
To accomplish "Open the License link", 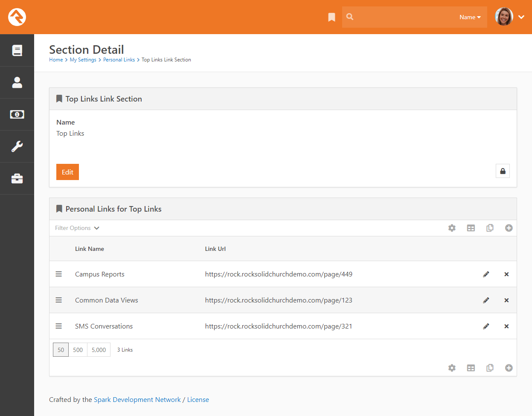I will [198, 400].
